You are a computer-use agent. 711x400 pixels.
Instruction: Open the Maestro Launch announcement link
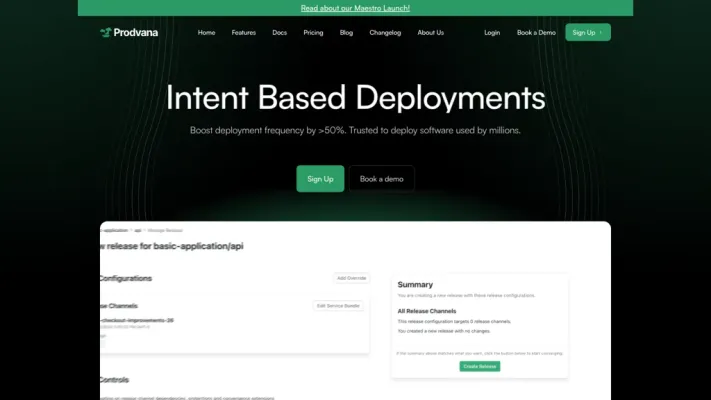point(355,8)
